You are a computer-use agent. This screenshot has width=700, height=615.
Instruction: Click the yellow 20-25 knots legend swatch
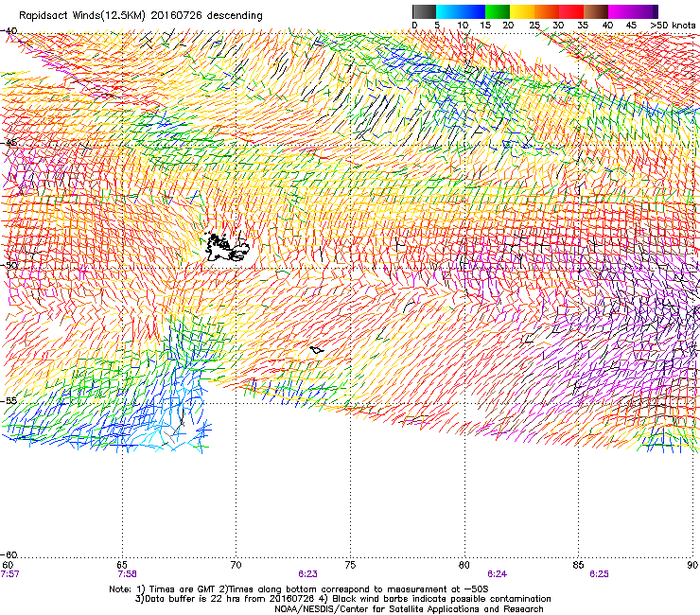coord(522,11)
